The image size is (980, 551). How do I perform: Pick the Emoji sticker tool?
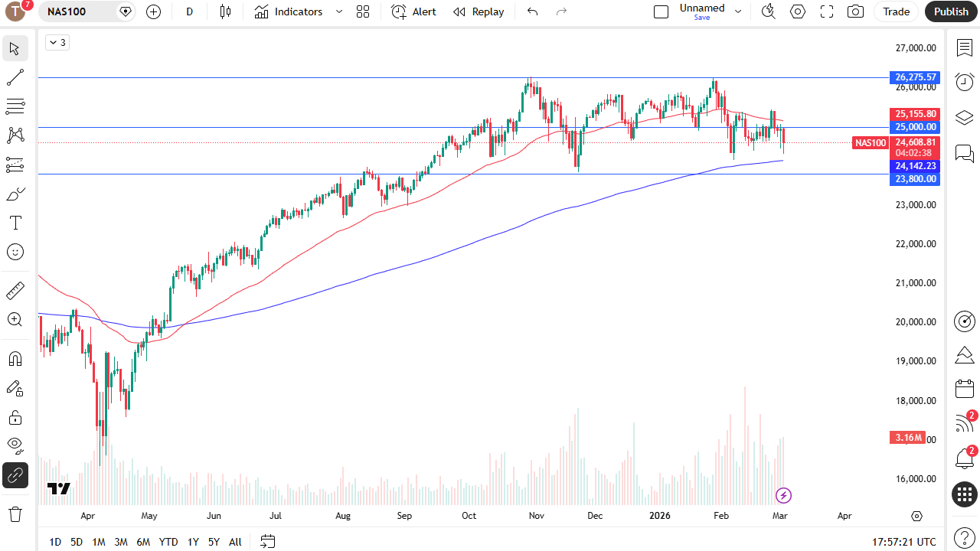coord(15,251)
